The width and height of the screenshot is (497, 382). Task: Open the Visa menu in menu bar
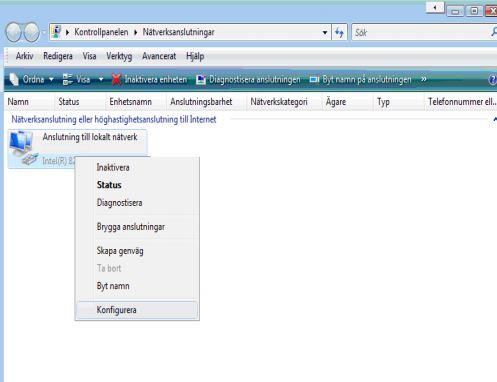tap(89, 56)
